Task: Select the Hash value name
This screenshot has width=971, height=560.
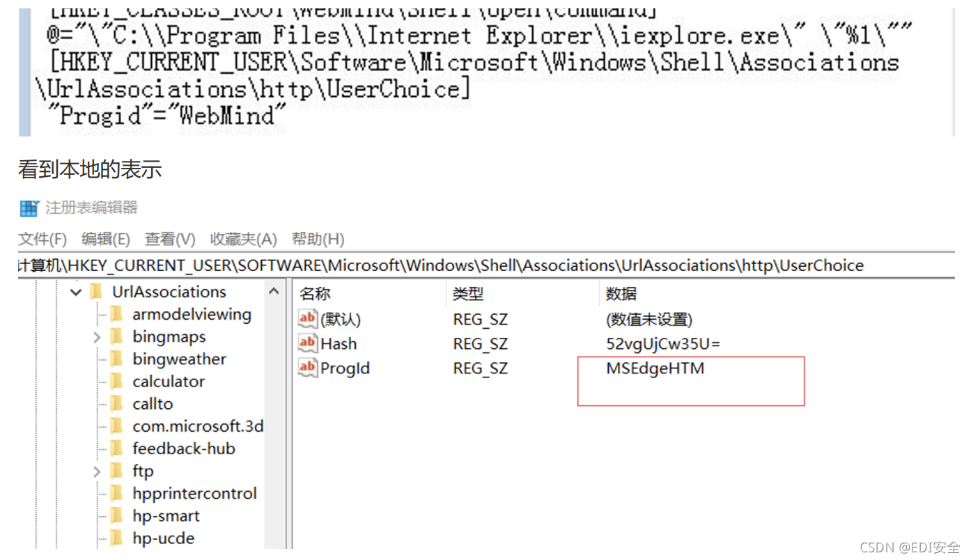Action: 339,343
